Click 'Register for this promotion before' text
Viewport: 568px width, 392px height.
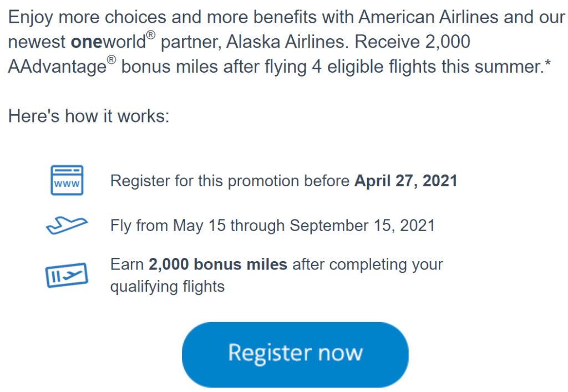(230, 181)
